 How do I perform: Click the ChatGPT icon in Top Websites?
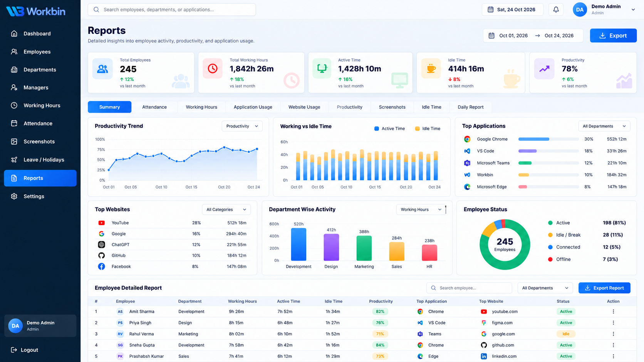click(x=101, y=245)
